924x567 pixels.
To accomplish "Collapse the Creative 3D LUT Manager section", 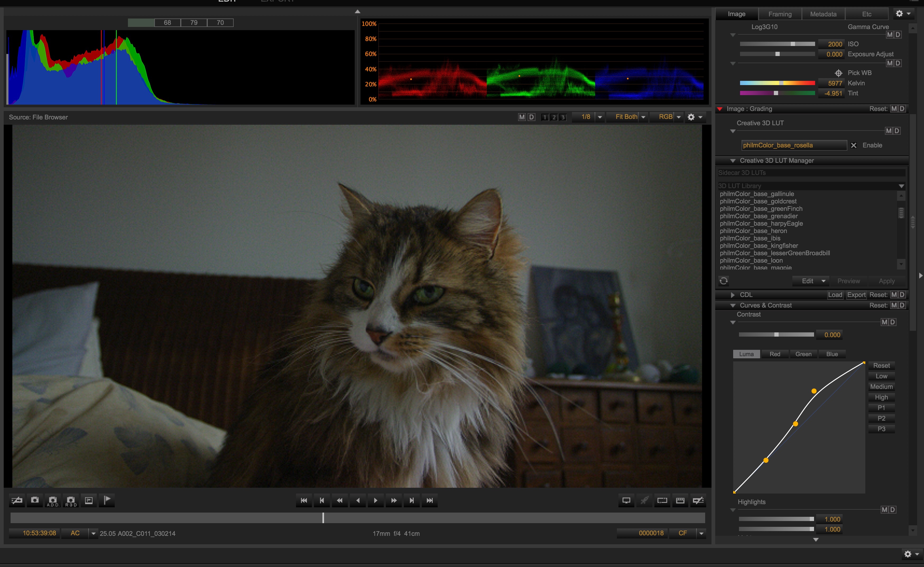I will pyautogui.click(x=733, y=160).
